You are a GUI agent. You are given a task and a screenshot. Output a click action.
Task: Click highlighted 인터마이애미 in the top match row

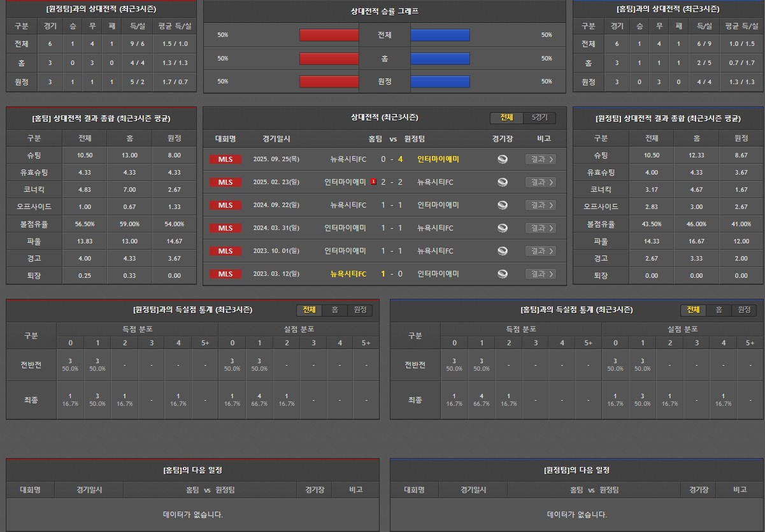[438, 159]
